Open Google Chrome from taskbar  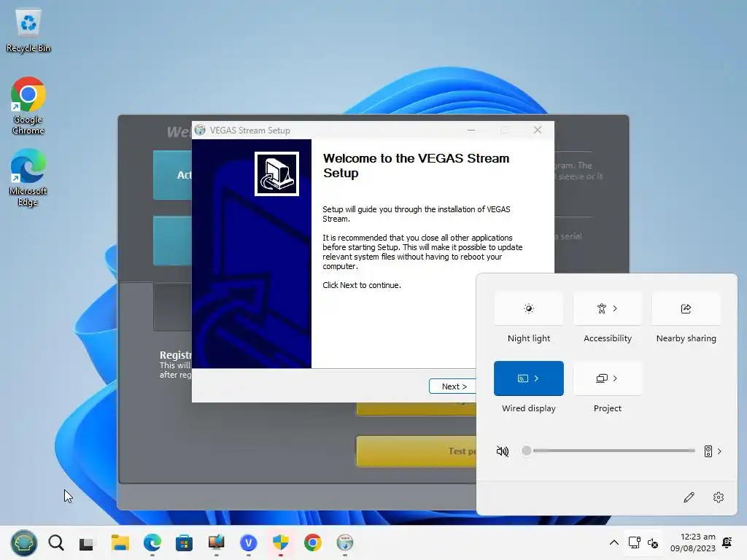coord(312,542)
